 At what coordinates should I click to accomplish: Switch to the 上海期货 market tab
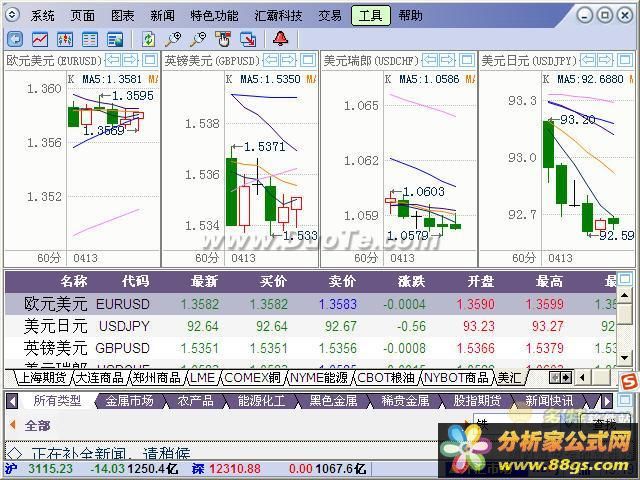[x=43, y=378]
